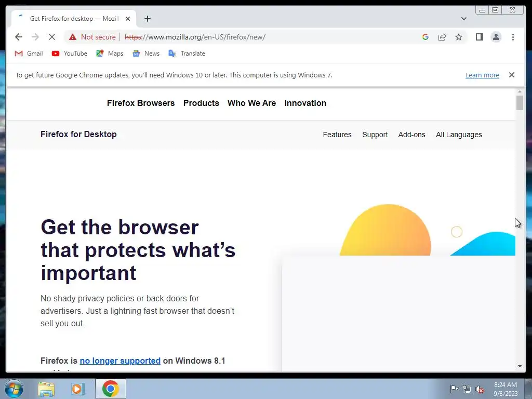Close the Get Firefox for desktop tab
Screen dimensions: 532x399
tap(128, 19)
